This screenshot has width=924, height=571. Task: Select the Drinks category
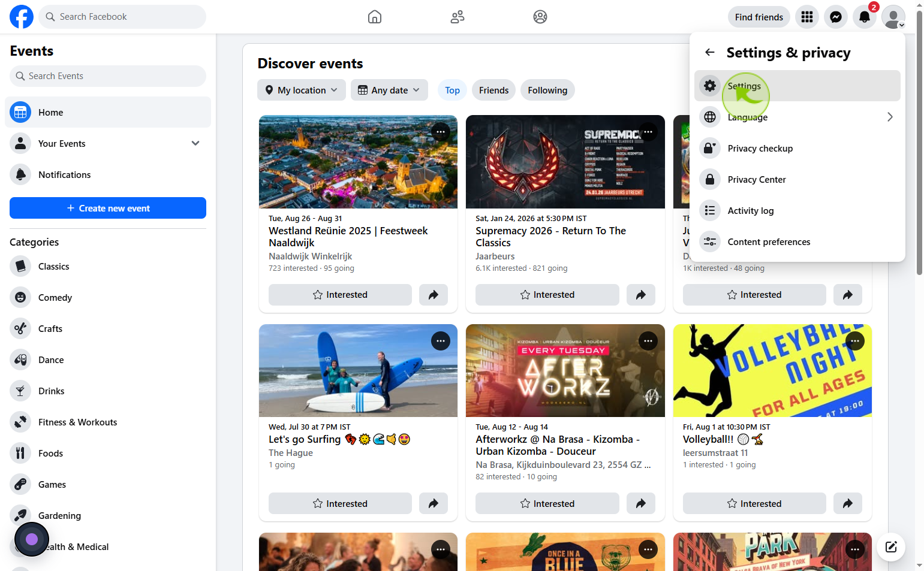[x=108, y=391]
